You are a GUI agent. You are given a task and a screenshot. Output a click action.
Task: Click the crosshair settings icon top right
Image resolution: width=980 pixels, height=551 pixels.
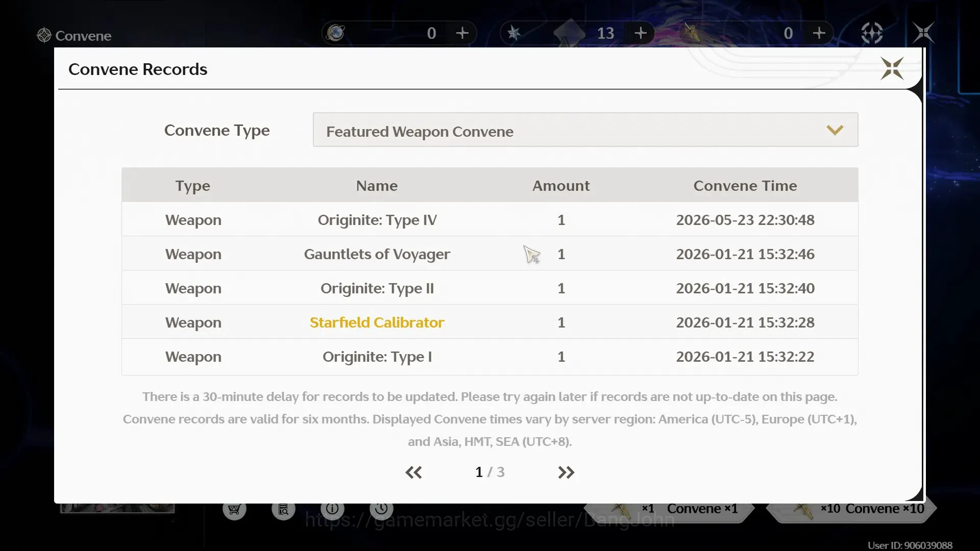tap(872, 33)
